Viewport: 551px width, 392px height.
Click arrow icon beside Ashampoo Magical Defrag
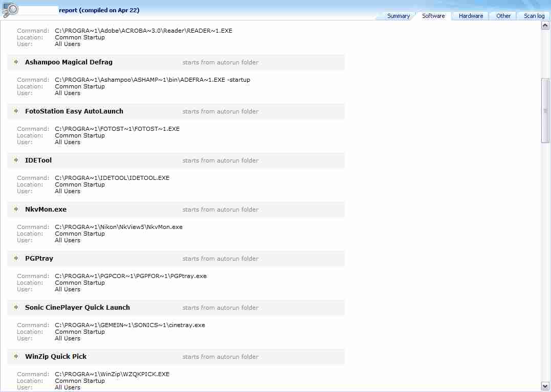tap(16, 62)
